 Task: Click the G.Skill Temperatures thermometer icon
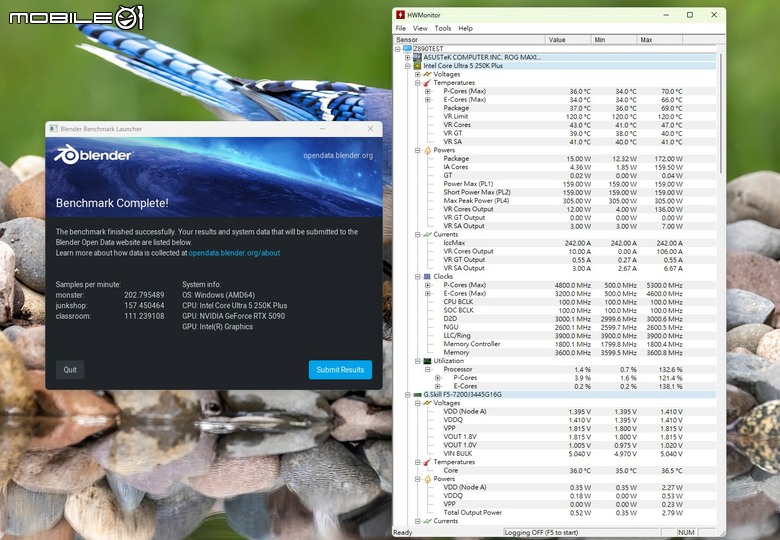tap(427, 462)
